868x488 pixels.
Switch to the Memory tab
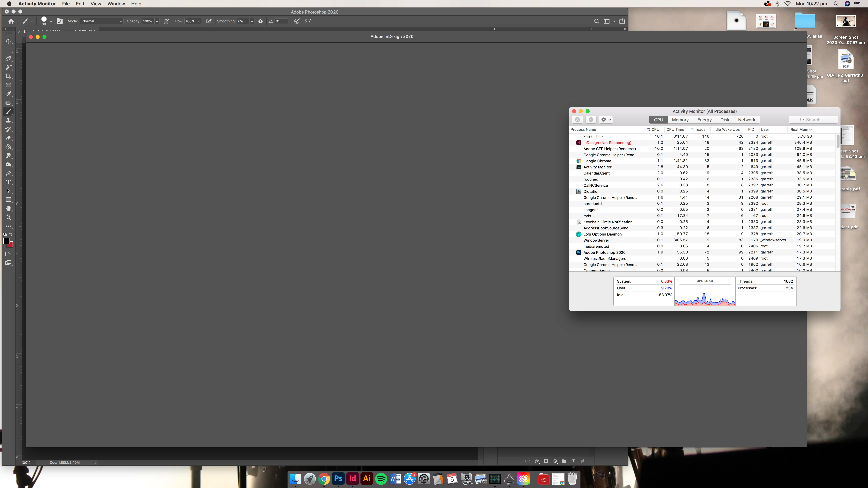(680, 120)
